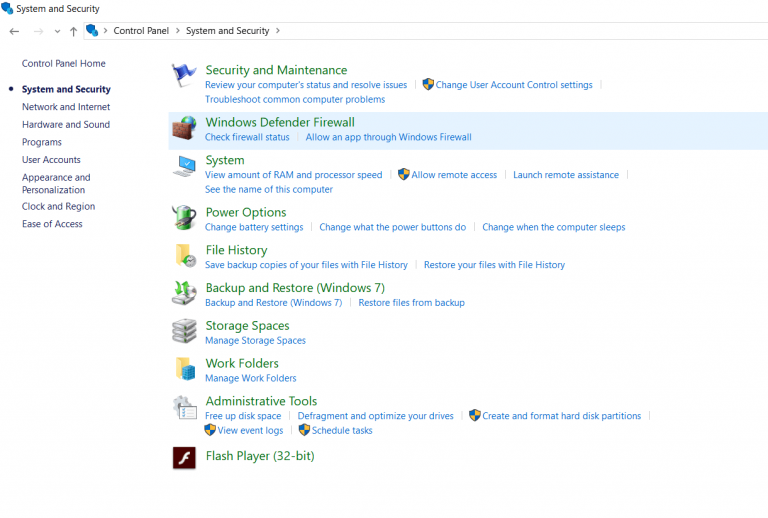Open Clock and Region category
This screenshot has height=518, width=768.
pyautogui.click(x=58, y=206)
